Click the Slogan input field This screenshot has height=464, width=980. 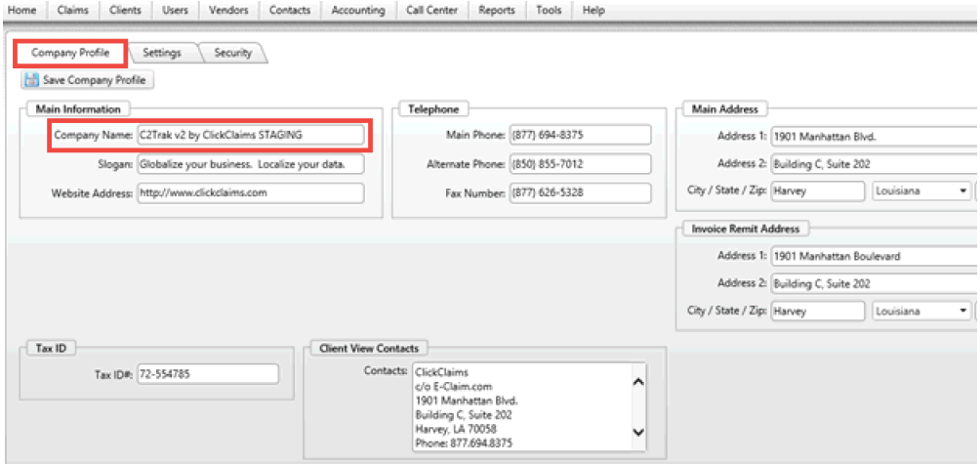(x=251, y=164)
